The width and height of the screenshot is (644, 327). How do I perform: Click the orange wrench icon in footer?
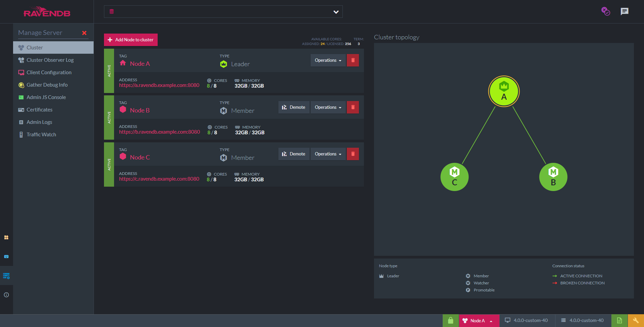pyautogui.click(x=636, y=321)
